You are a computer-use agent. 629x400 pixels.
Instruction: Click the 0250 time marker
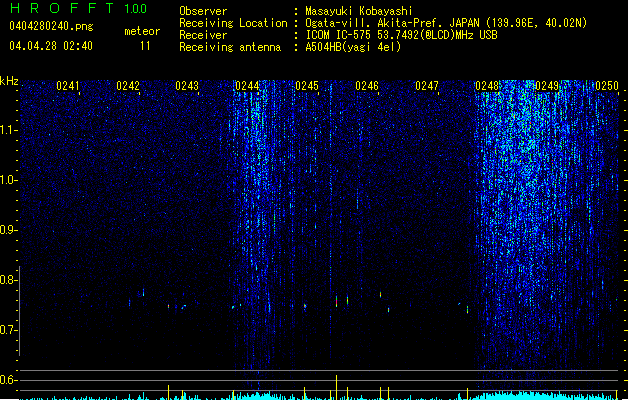[607, 86]
